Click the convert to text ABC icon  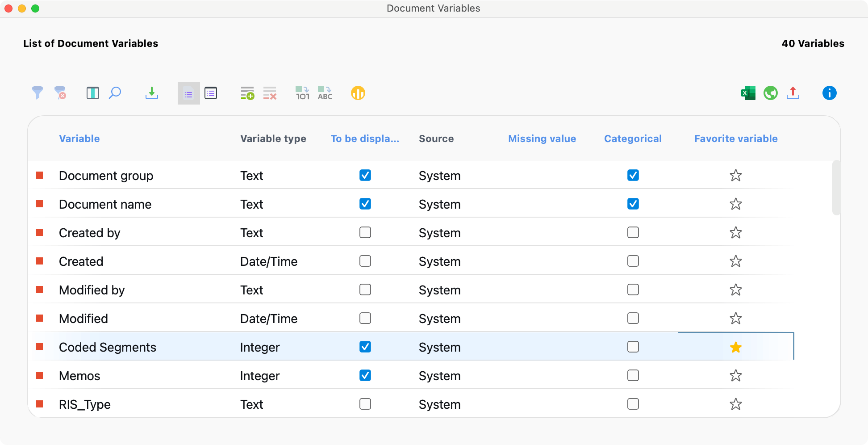point(325,93)
